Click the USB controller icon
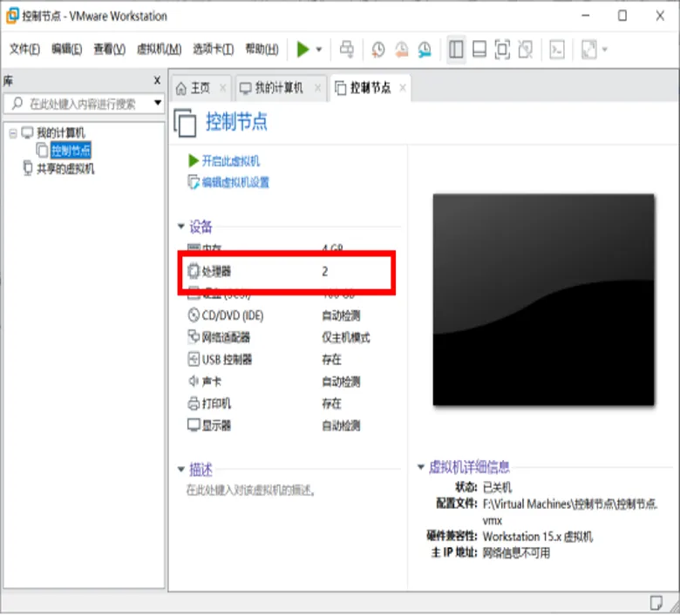 point(194,359)
